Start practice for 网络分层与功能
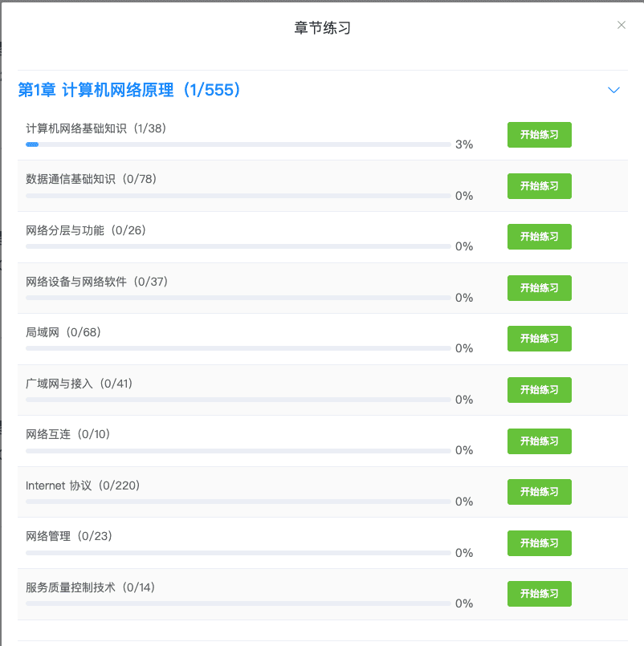Viewport: 644px width, 646px height. (x=540, y=237)
